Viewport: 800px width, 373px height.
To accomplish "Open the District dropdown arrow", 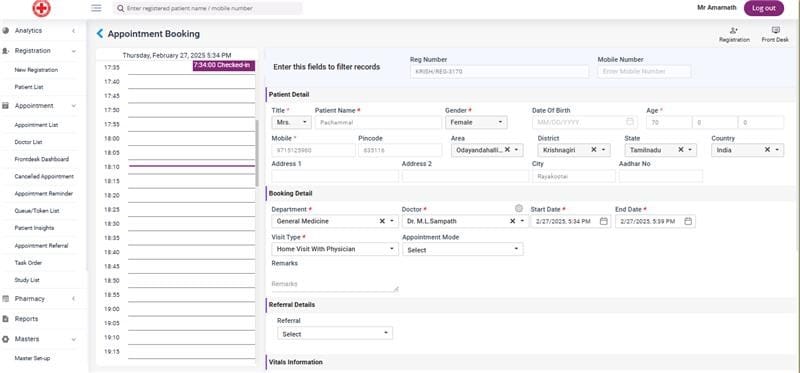I will 603,150.
